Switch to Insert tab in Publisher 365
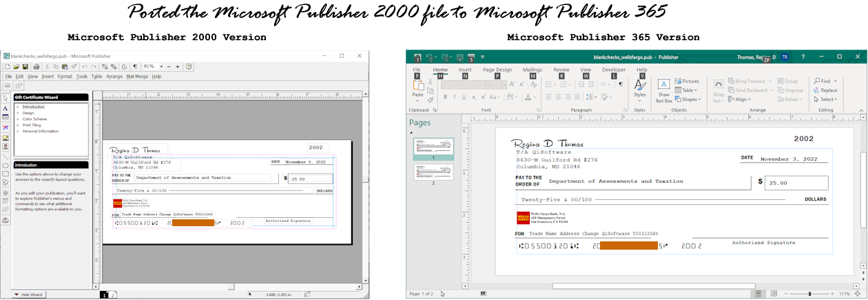This screenshot has height=300, width=868. (x=465, y=70)
